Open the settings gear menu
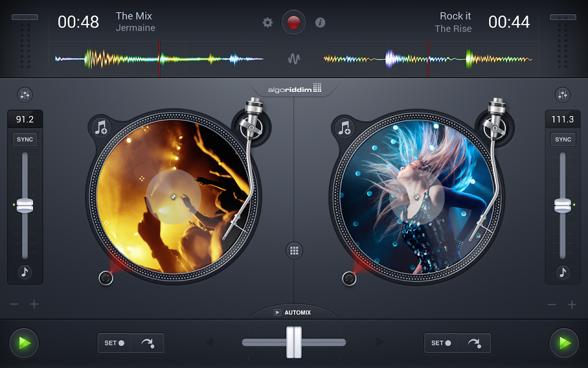 [267, 23]
